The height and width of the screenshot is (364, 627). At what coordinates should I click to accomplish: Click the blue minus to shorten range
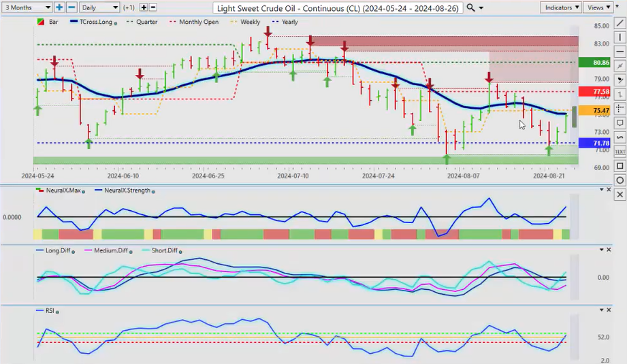71,7
